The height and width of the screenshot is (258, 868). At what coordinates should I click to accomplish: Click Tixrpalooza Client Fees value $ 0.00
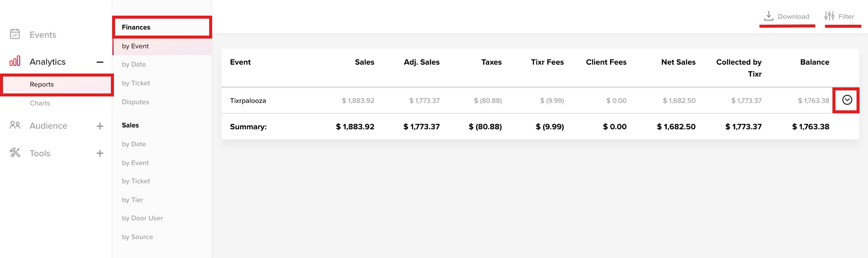click(616, 101)
